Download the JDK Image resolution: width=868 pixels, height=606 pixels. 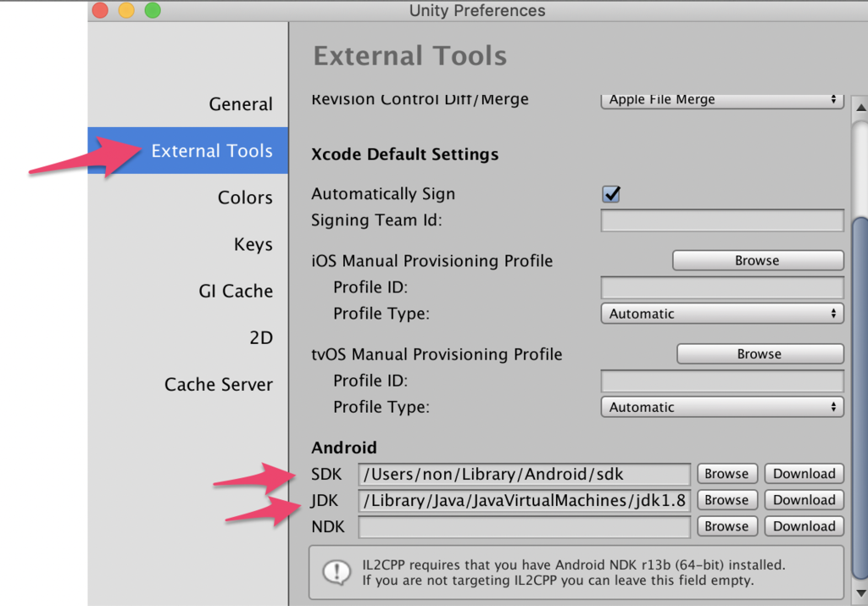pyautogui.click(x=804, y=500)
